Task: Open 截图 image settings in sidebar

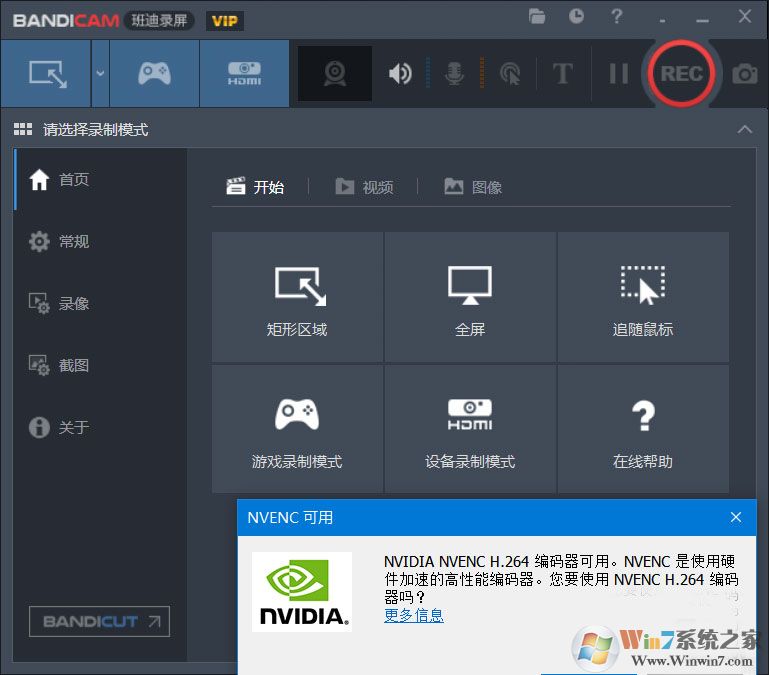Action: point(100,365)
